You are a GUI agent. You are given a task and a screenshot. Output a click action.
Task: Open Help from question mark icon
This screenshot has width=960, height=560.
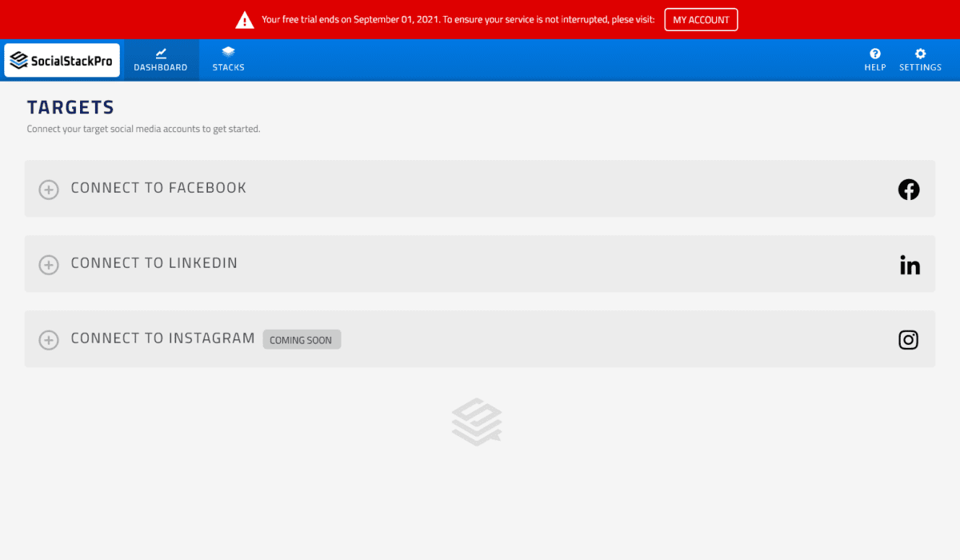point(875,54)
